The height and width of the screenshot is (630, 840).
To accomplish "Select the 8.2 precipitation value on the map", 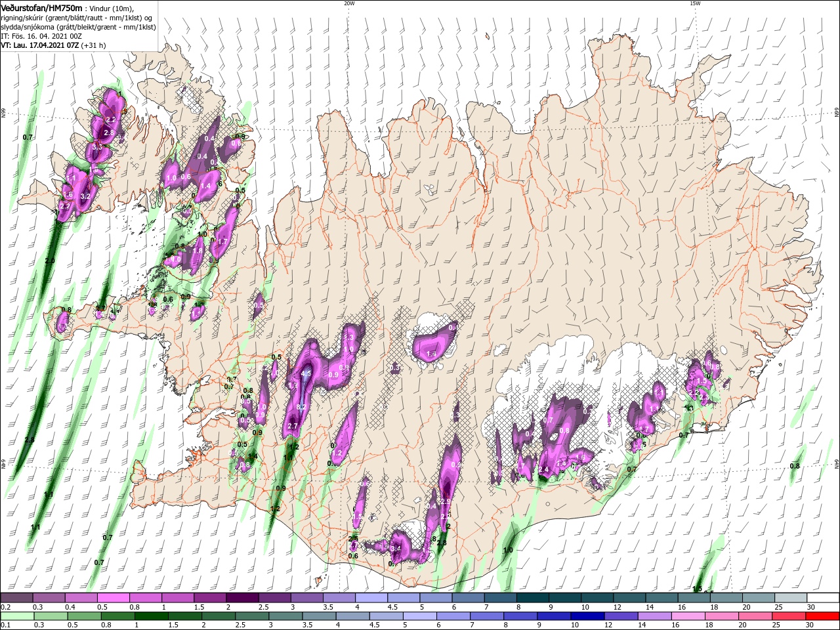I will pos(302,408).
